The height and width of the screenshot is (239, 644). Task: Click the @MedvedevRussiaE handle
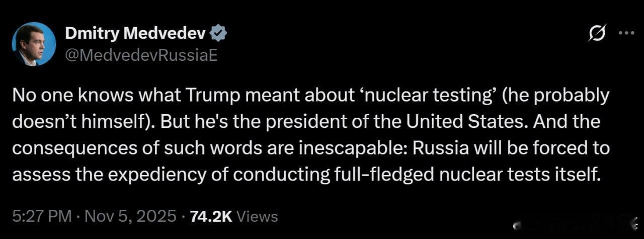[141, 55]
